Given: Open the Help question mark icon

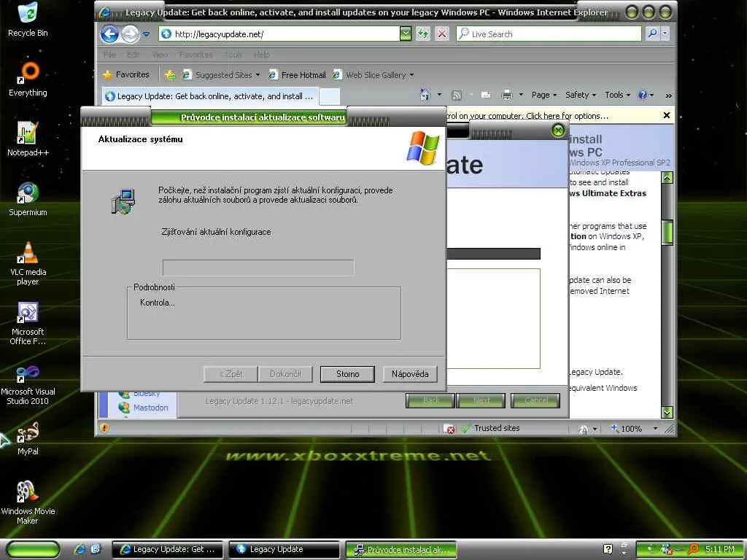Looking at the screenshot, I should pos(642,95).
